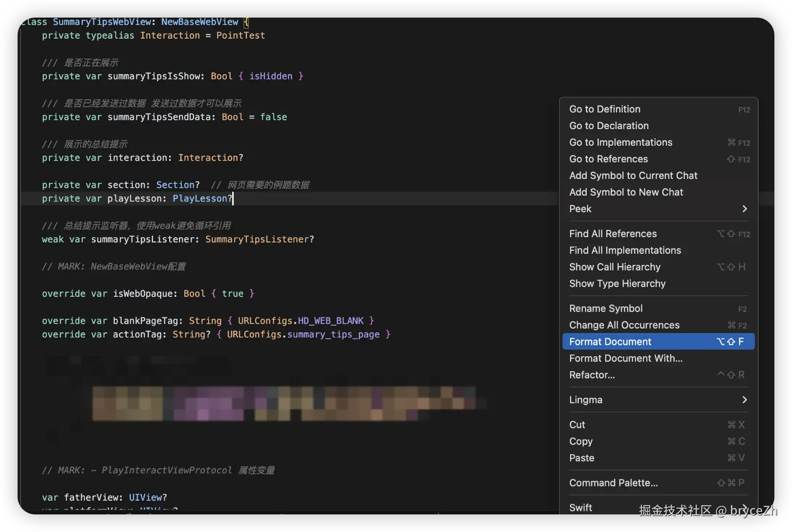Click Go to Declaration menu entry
This screenshot has width=792, height=532.
(609, 126)
